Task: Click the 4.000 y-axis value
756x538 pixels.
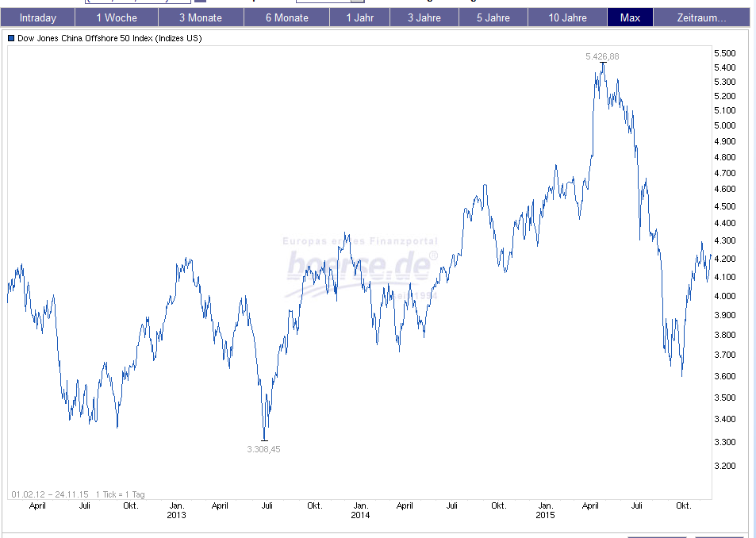Action: click(x=725, y=296)
